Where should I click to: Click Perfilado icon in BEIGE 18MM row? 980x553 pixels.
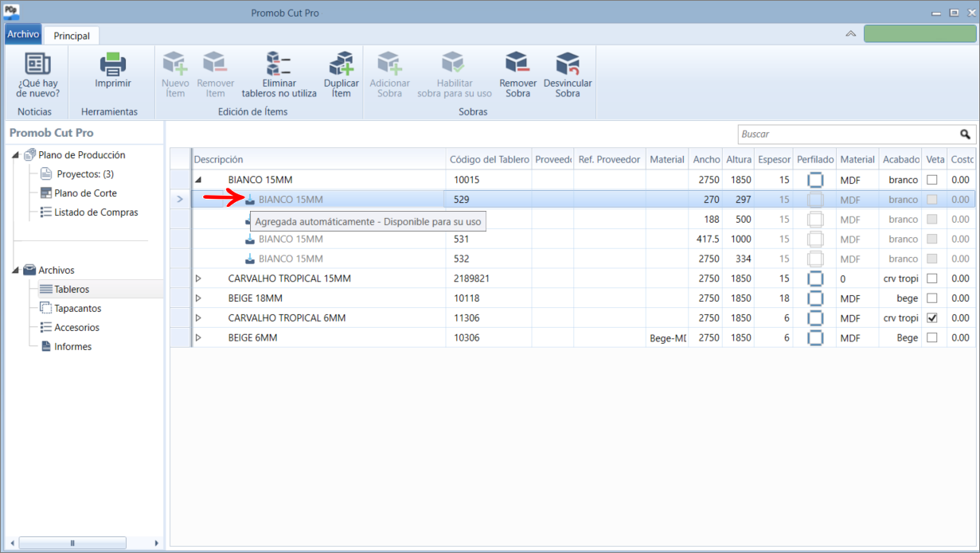tap(815, 298)
